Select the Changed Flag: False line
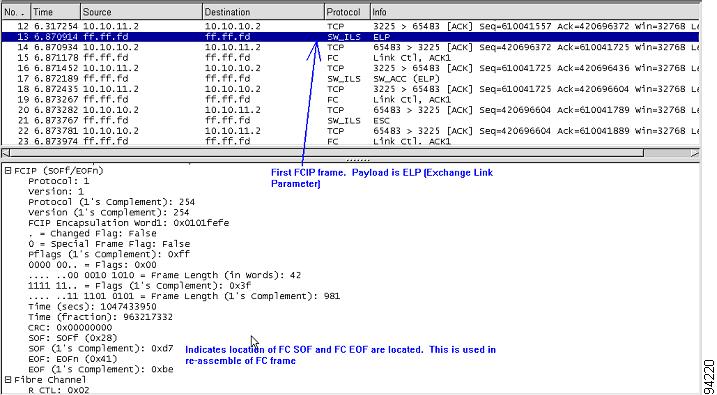Viewport: 717px width, 395px height. 92,234
